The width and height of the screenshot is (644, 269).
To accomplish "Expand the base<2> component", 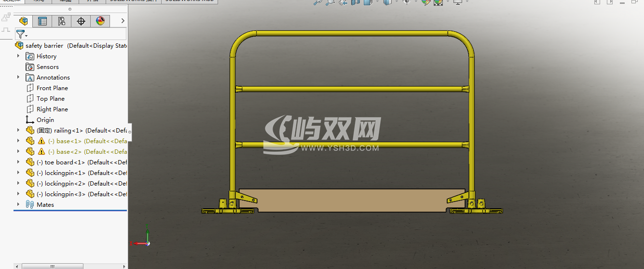I will pyautogui.click(x=18, y=151).
